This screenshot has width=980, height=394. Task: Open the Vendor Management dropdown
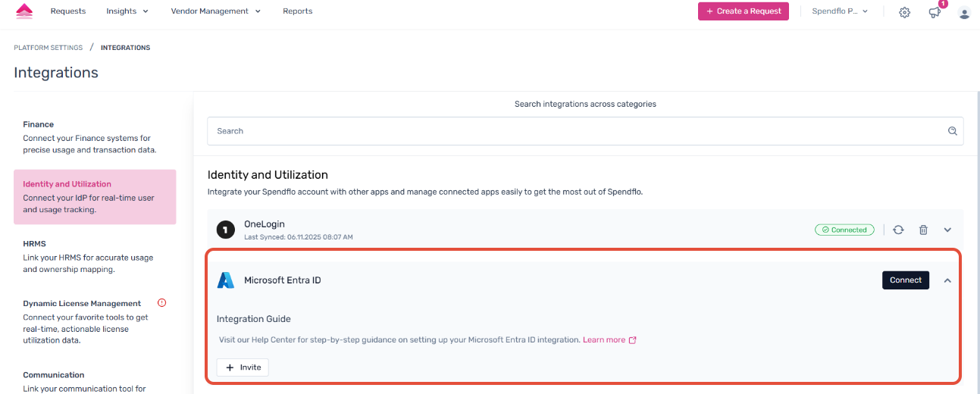tap(215, 11)
